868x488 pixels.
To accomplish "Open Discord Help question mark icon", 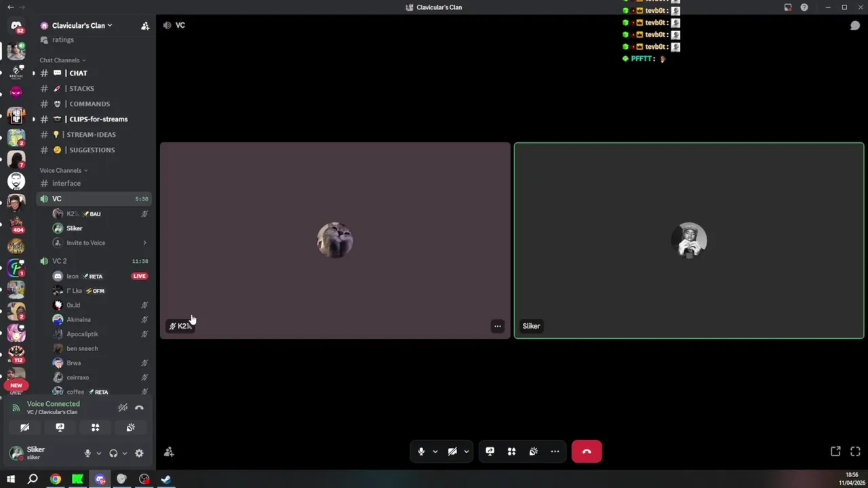I will (804, 7).
